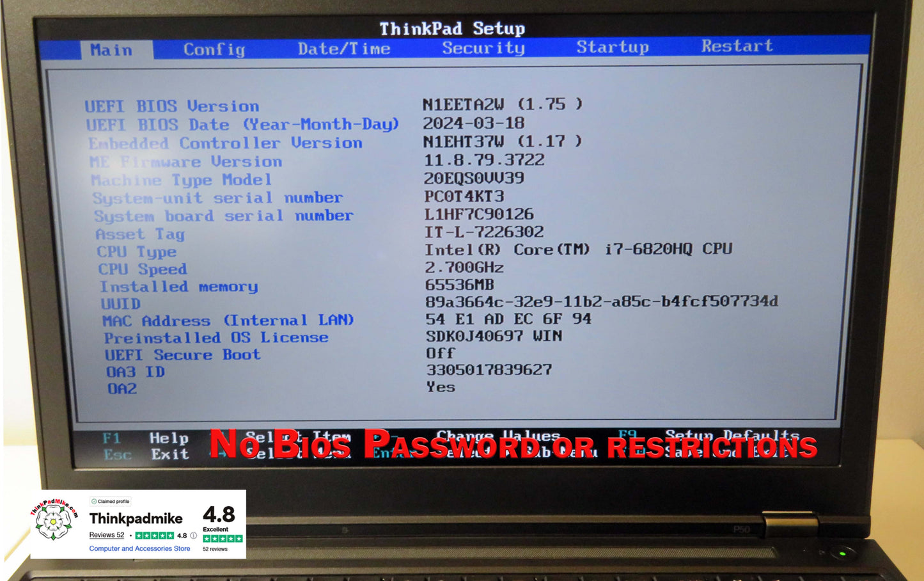Screen dimensions: 924x581
Task: Click board serial L1HF7C90126
Action: click(x=479, y=214)
